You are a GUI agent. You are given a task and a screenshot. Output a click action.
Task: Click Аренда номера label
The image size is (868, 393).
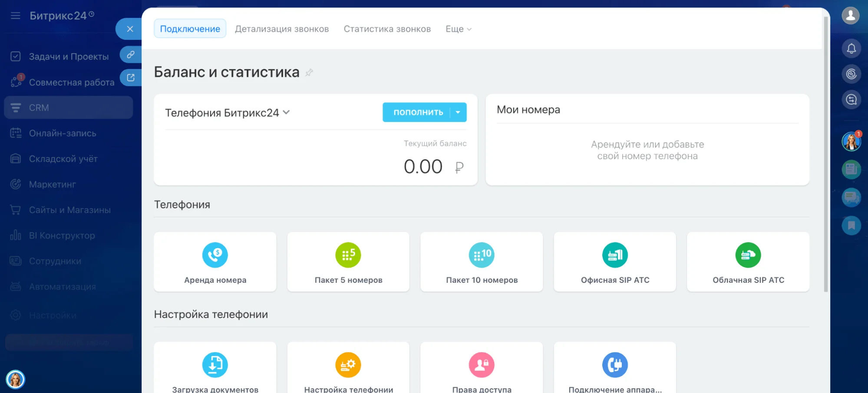215,280
